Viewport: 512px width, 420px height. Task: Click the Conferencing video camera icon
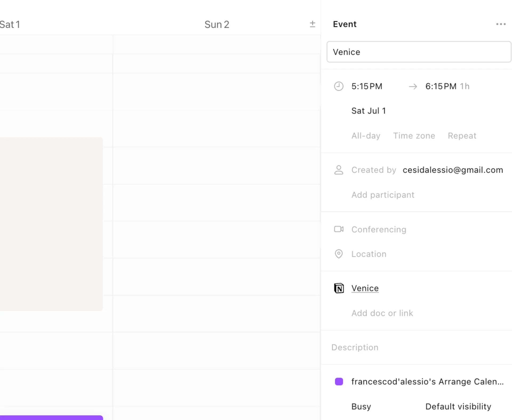coord(338,229)
